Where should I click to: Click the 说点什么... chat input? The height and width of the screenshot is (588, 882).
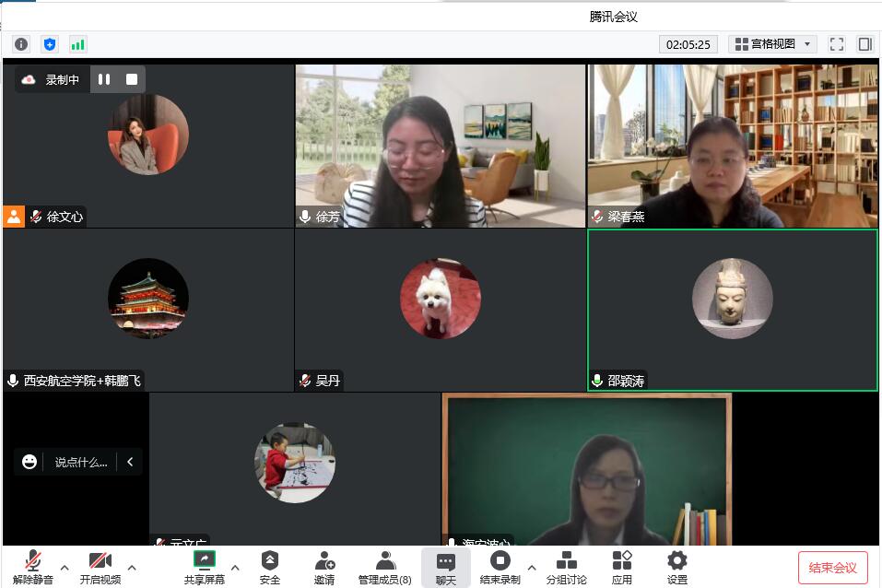click(81, 462)
